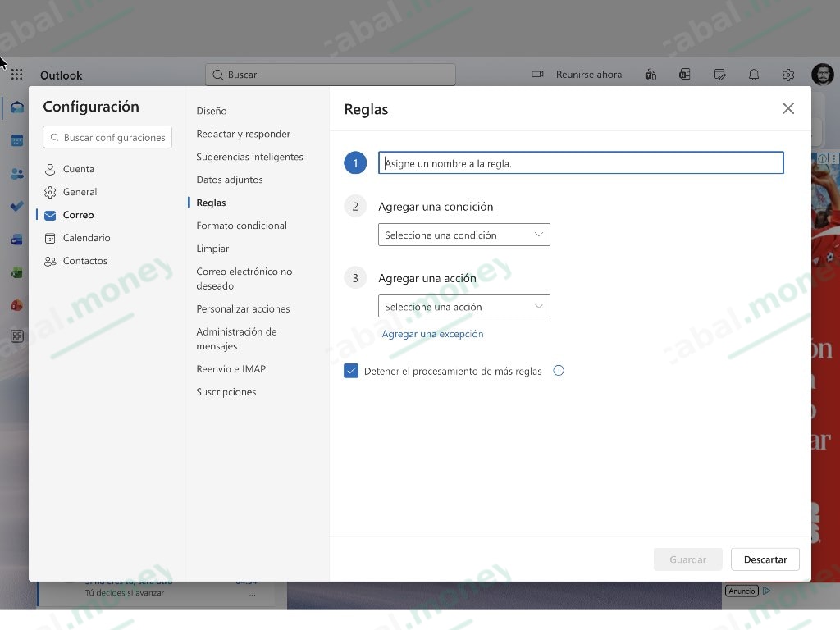Open PowerPoint from the sidebar
This screenshot has width=840, height=630.
point(16,304)
